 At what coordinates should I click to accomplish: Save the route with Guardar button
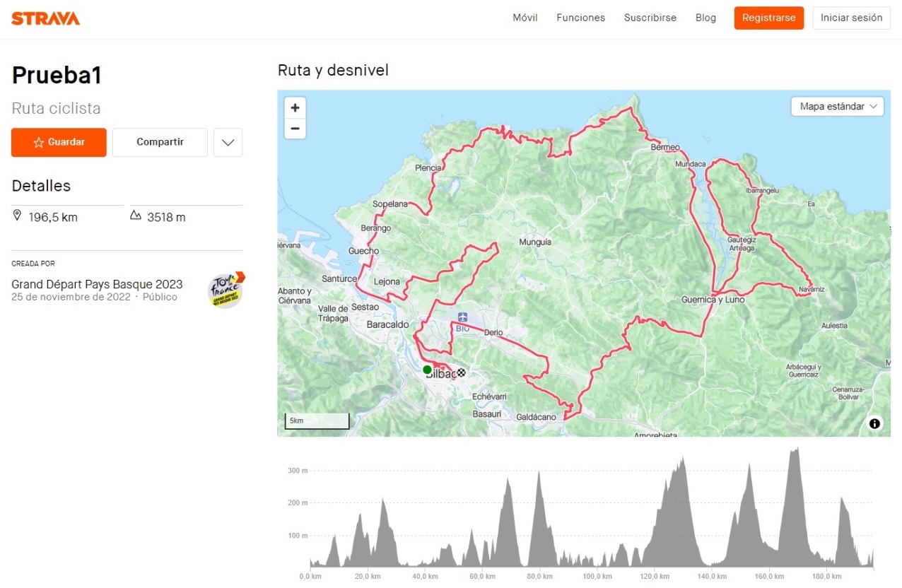[59, 142]
